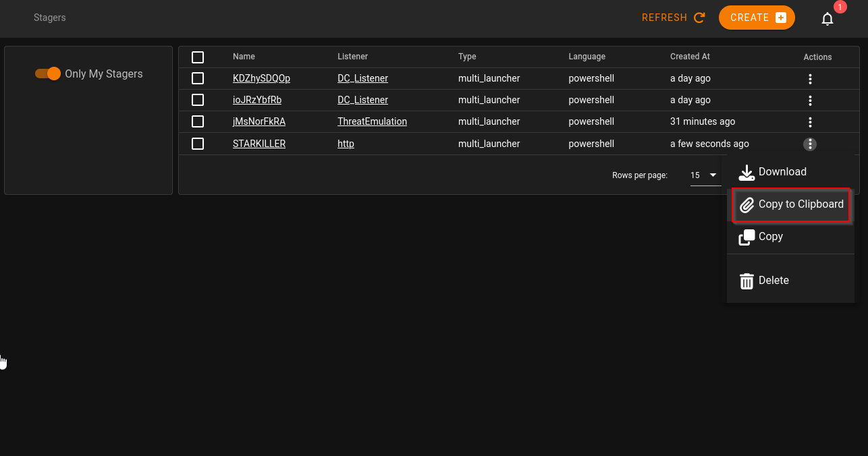Select checkbox for KDZhySDQOp row

198,78
